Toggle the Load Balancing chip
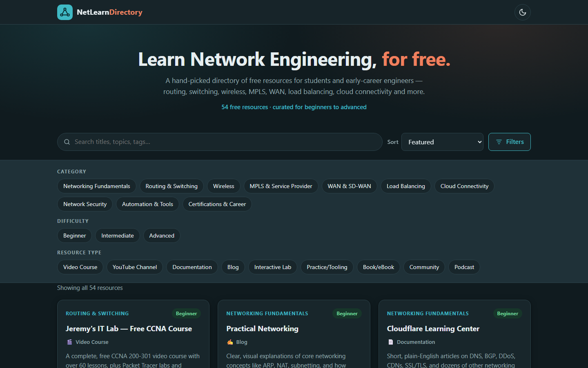588x368 pixels. pos(406,186)
